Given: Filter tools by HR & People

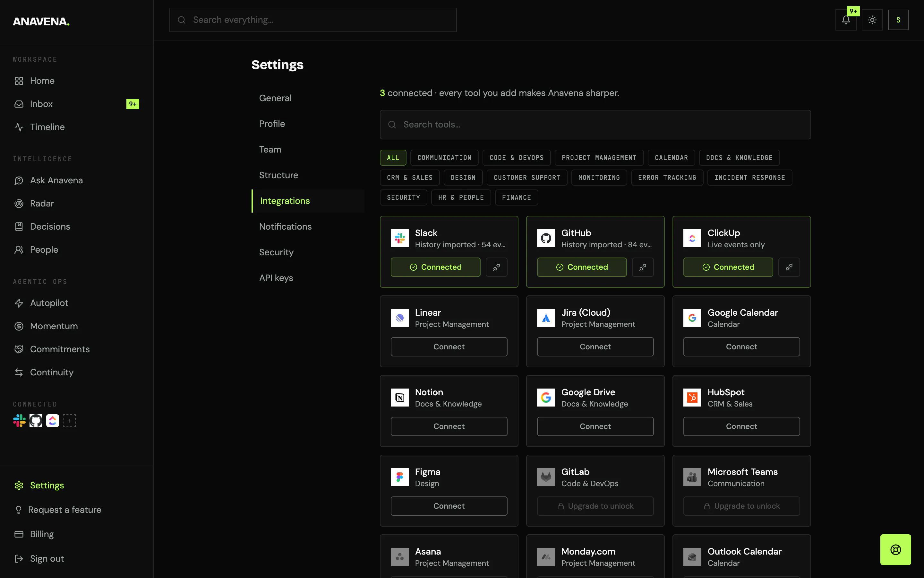Looking at the screenshot, I should (x=461, y=197).
